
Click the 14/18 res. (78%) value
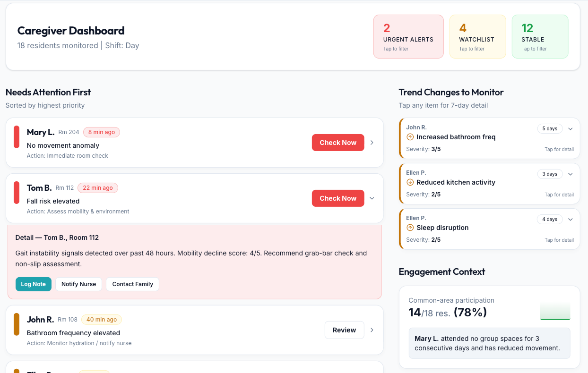coord(448,313)
